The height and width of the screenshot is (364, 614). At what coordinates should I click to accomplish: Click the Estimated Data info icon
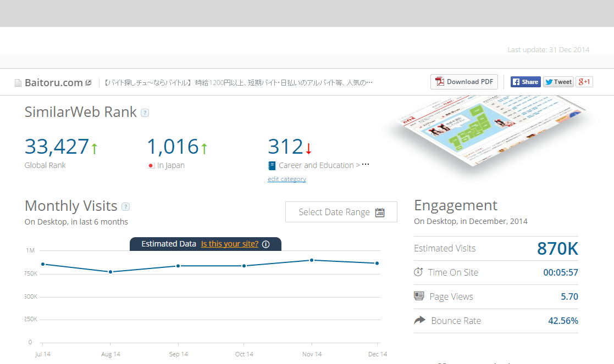click(x=266, y=244)
